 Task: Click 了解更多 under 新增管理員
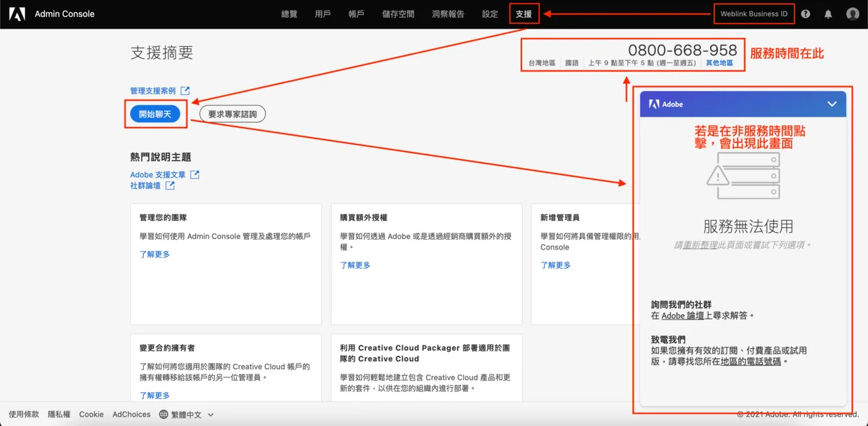point(555,265)
